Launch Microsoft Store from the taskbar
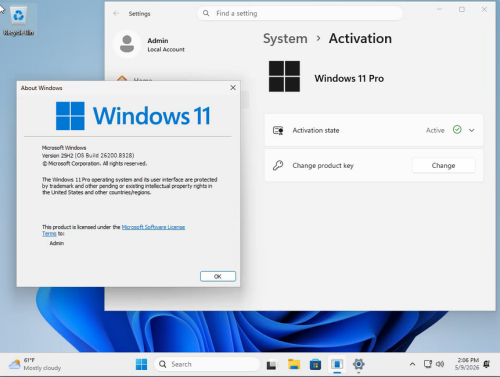Screen dimensions: 500x377 pyautogui.click(x=315, y=364)
